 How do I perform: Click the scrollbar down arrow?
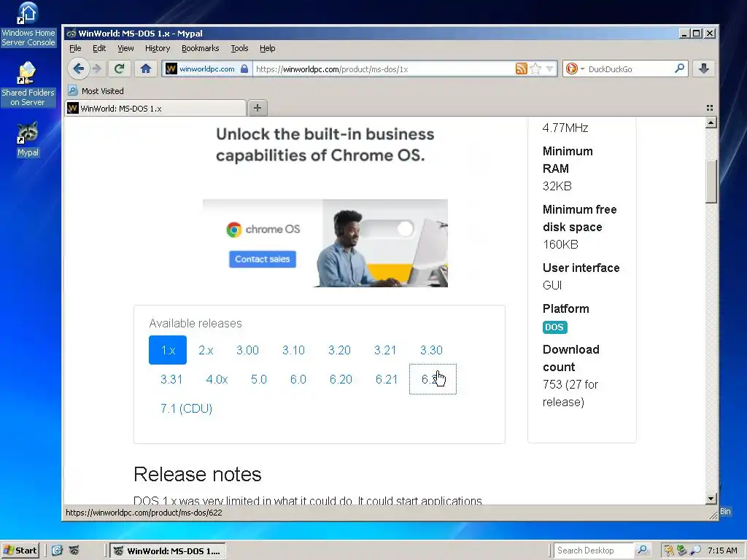711,499
